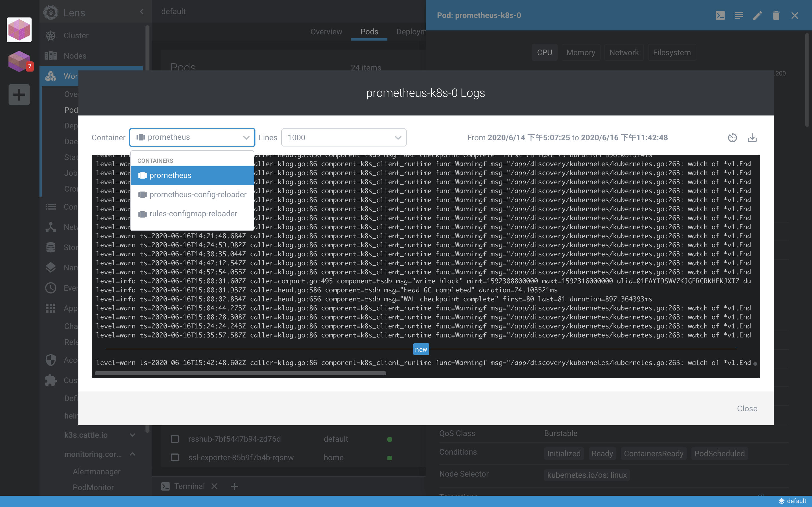Switch to the Memory tab

coord(581,52)
